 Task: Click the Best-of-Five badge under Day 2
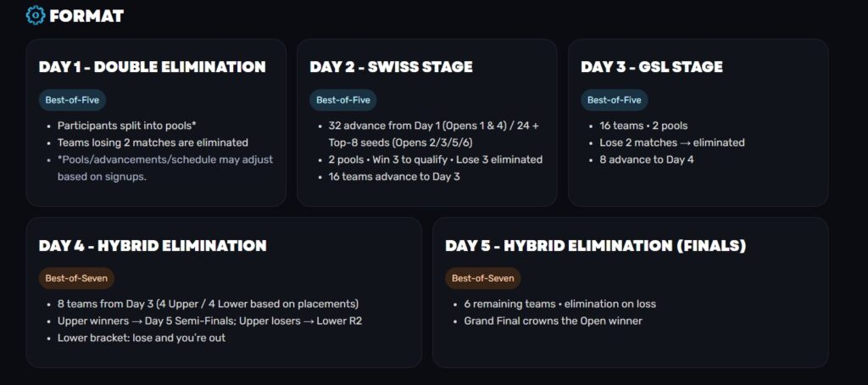click(x=343, y=100)
